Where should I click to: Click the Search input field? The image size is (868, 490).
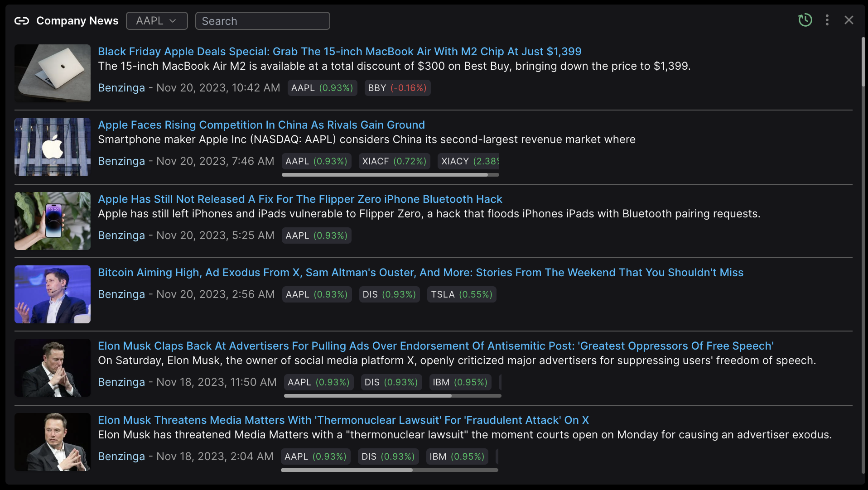tap(263, 21)
